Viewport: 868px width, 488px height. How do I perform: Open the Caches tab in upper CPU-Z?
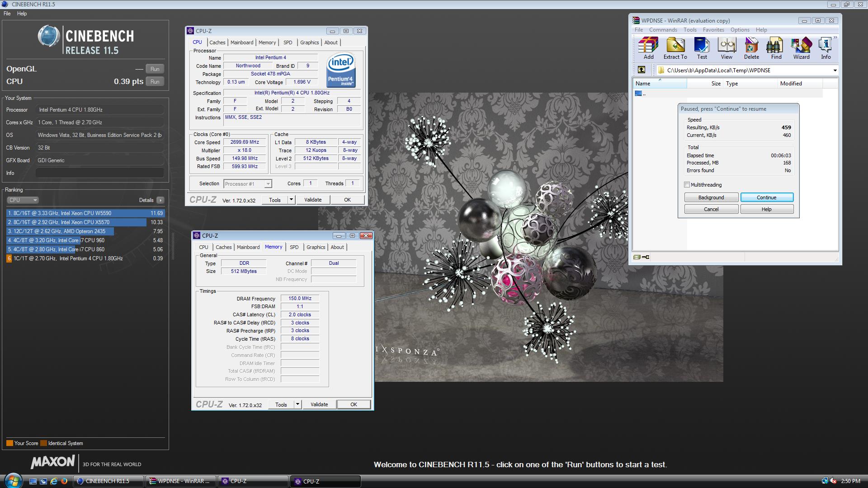pos(217,42)
